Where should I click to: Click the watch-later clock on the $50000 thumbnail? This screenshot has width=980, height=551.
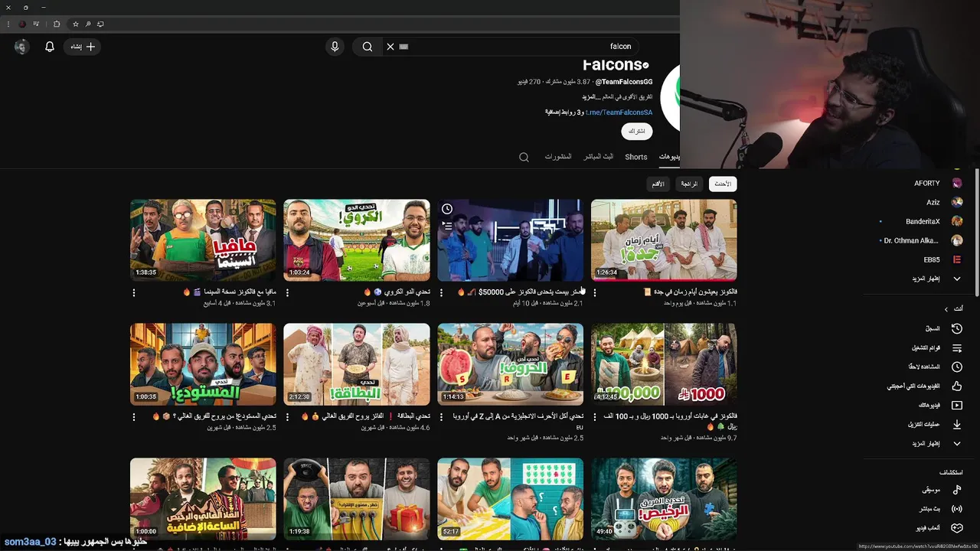coord(447,209)
